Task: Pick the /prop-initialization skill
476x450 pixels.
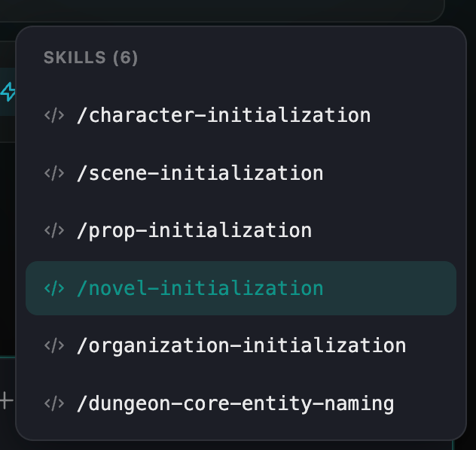Action: [194, 230]
